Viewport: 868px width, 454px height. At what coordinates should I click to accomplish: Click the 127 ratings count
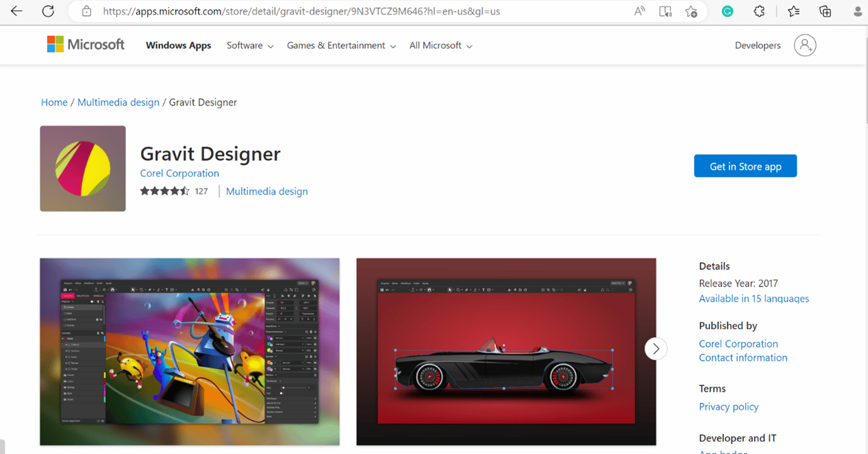[x=201, y=191]
